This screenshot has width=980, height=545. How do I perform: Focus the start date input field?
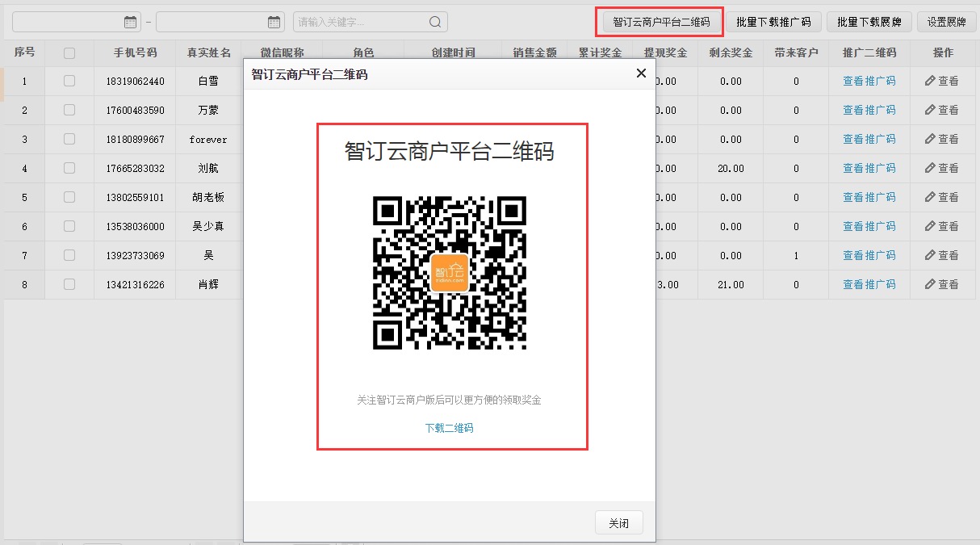click(77, 22)
